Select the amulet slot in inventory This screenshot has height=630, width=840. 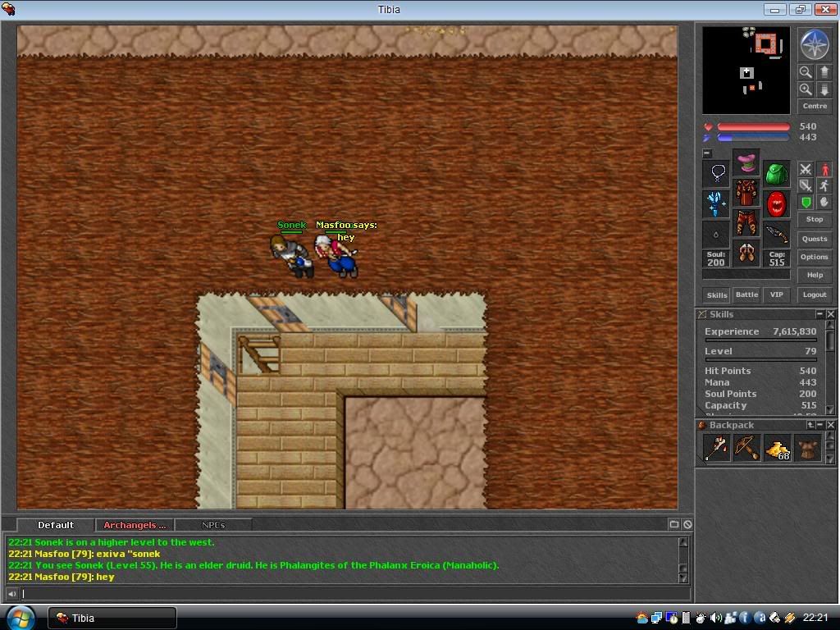pyautogui.click(x=717, y=173)
